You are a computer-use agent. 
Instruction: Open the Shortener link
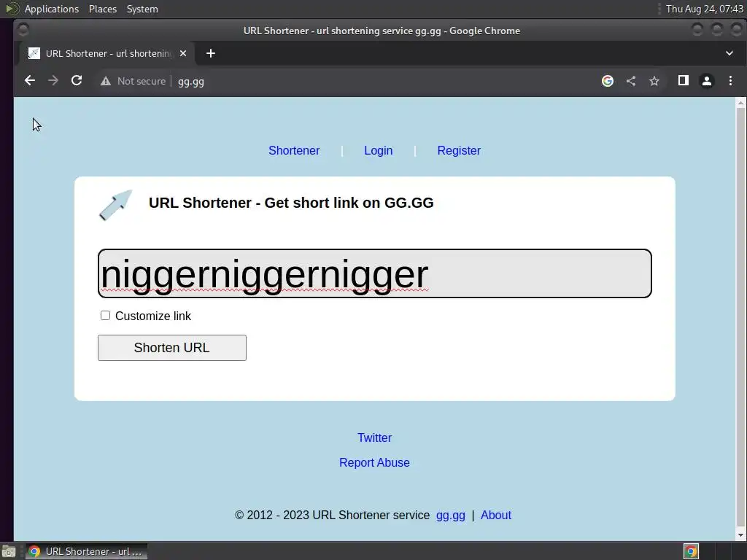[294, 150]
